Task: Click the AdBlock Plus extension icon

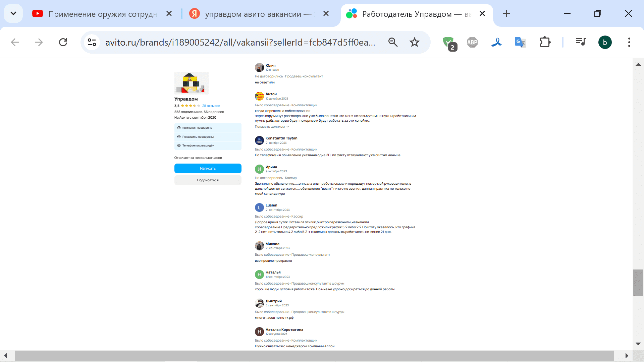Action: click(472, 42)
